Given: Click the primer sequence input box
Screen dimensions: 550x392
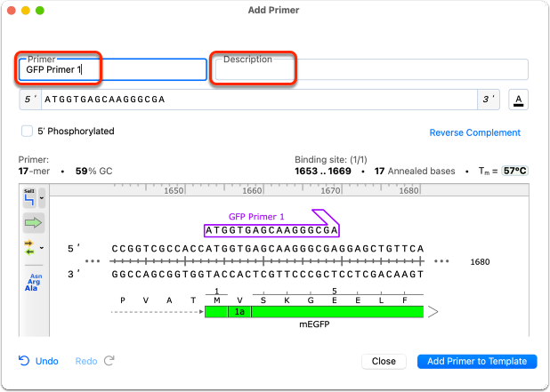Looking at the screenshot, I should tap(259, 100).
